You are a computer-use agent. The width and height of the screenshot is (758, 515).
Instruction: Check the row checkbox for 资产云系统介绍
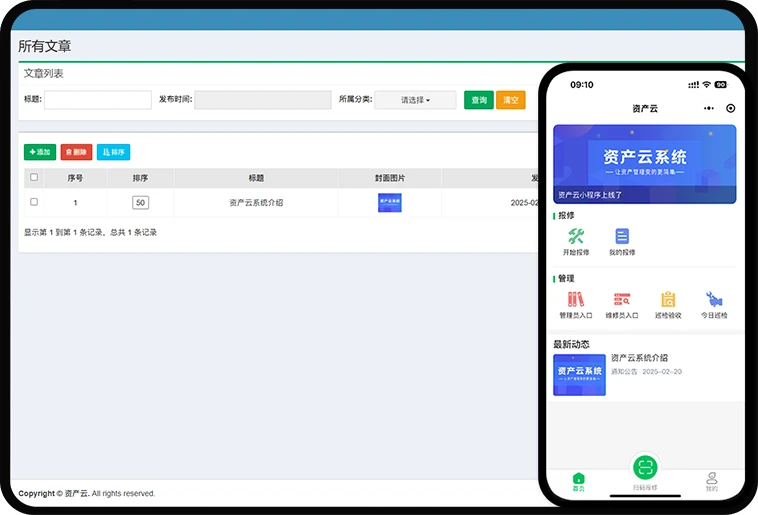tap(34, 202)
